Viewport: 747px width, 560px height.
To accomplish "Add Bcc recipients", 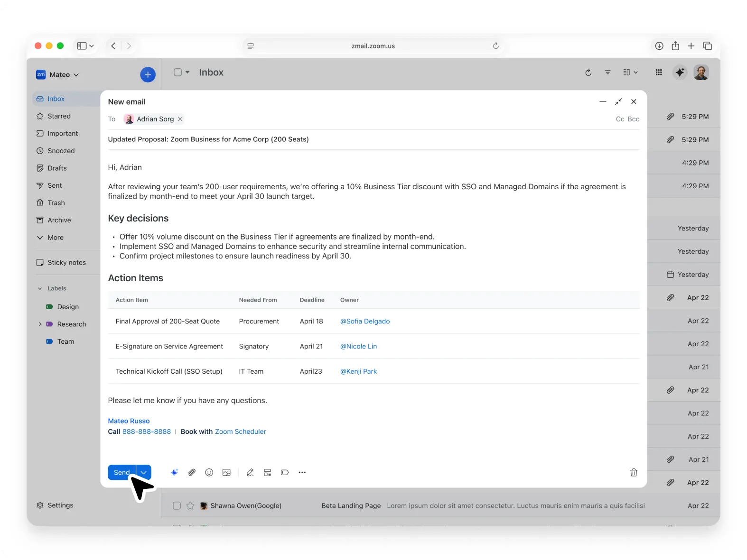I will click(x=634, y=119).
